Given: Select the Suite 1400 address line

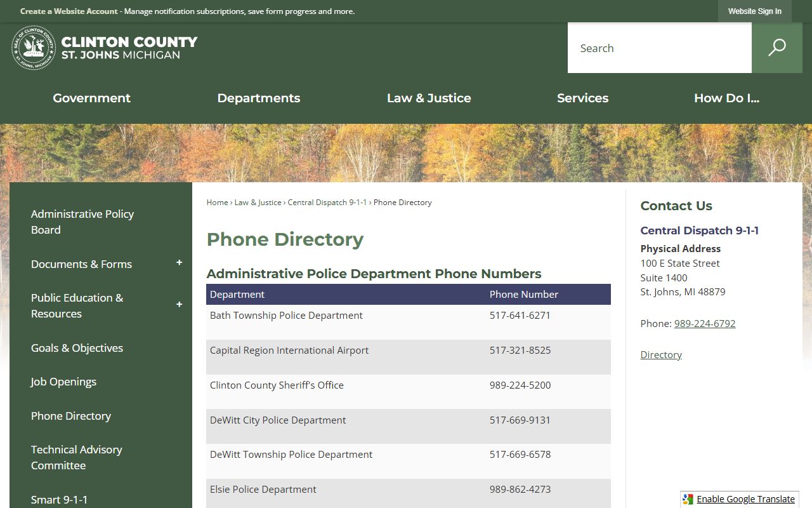Looking at the screenshot, I should click(x=664, y=277).
